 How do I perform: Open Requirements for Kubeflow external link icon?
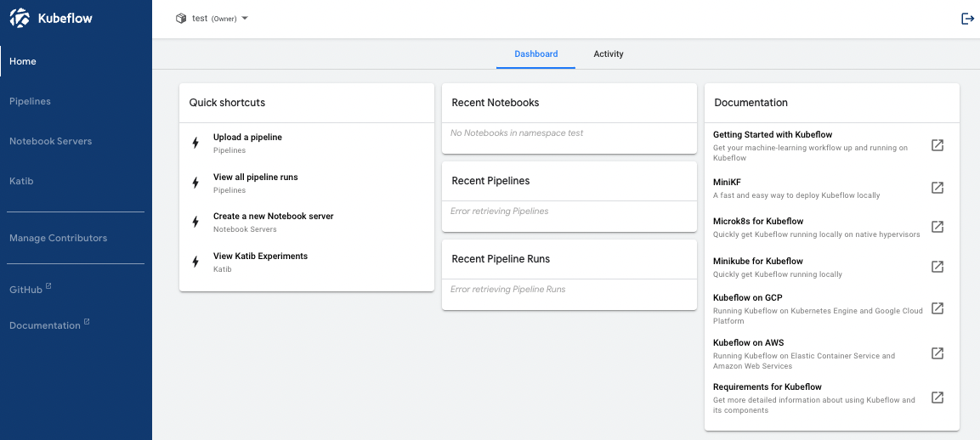coord(938,398)
